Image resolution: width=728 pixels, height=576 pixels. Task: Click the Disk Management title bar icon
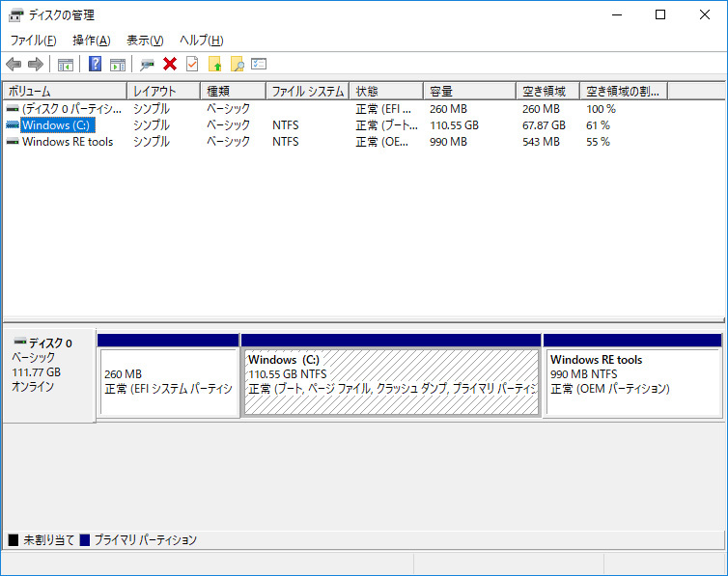[x=15, y=14]
